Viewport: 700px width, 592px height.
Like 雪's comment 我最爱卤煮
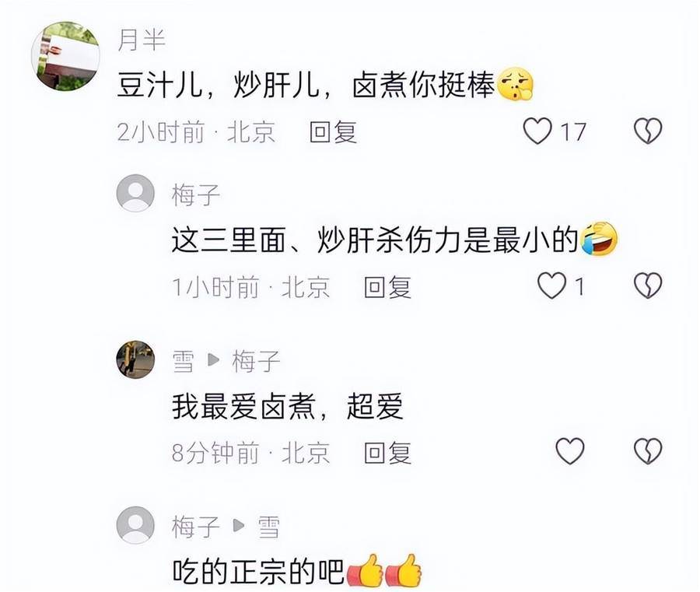(x=569, y=451)
